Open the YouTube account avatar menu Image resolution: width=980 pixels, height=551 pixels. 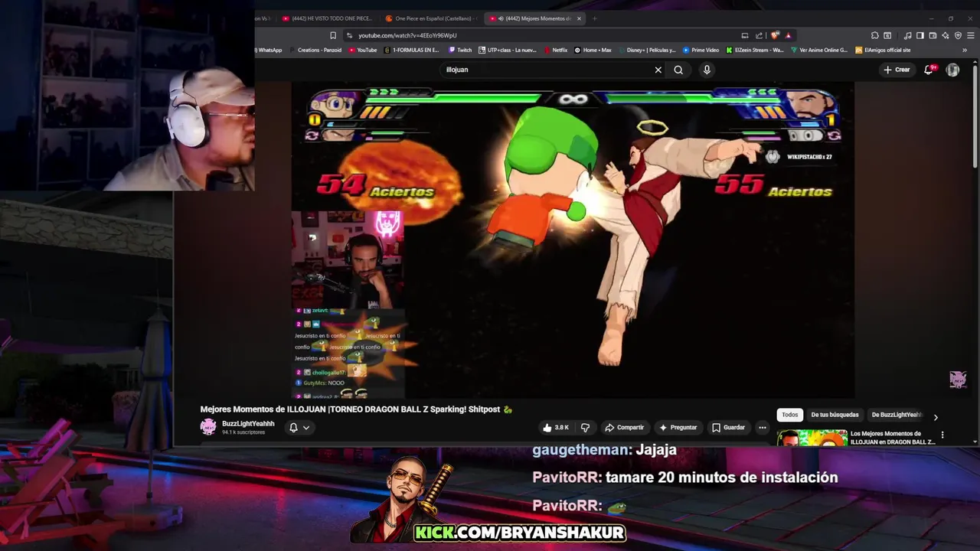952,70
